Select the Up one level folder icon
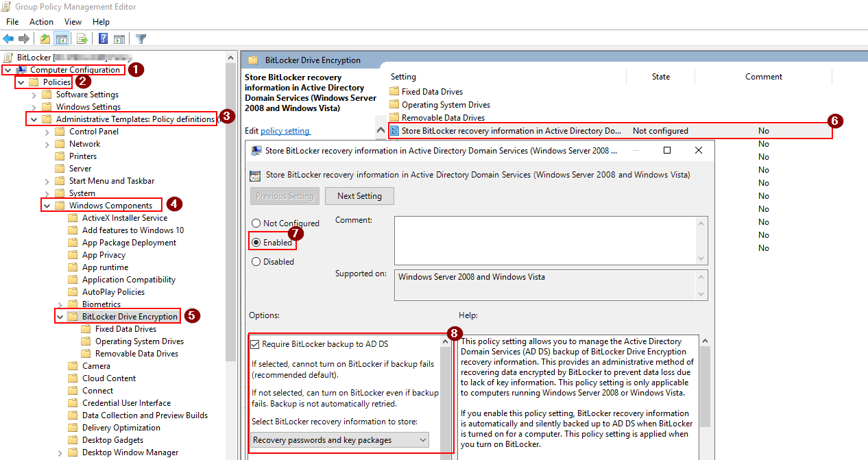 click(45, 38)
